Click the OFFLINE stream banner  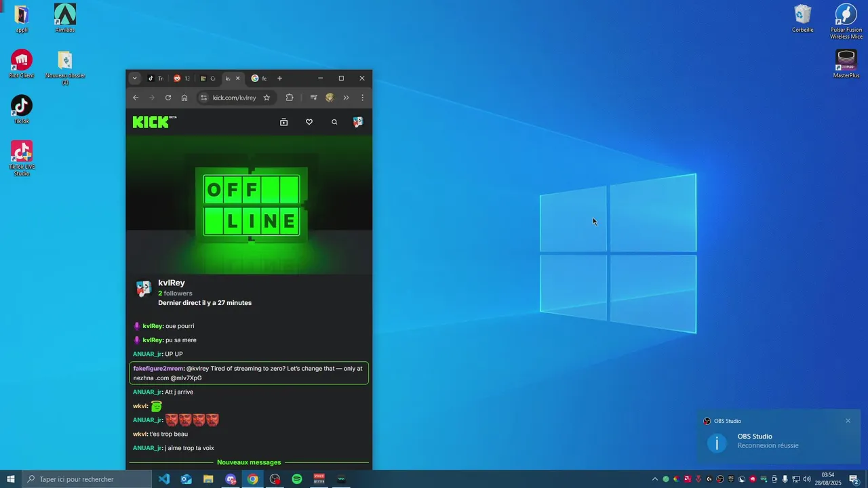(x=249, y=205)
